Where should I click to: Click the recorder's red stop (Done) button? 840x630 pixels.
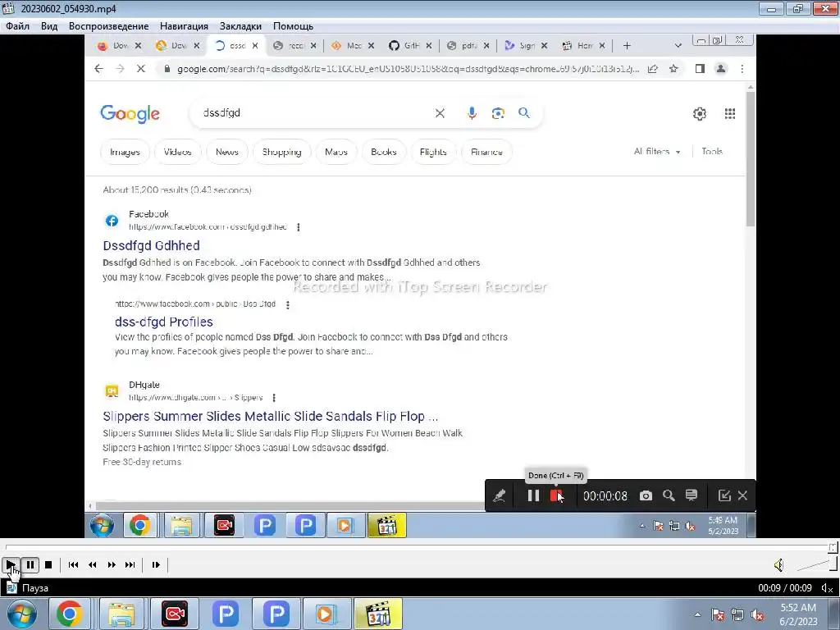[556, 496]
